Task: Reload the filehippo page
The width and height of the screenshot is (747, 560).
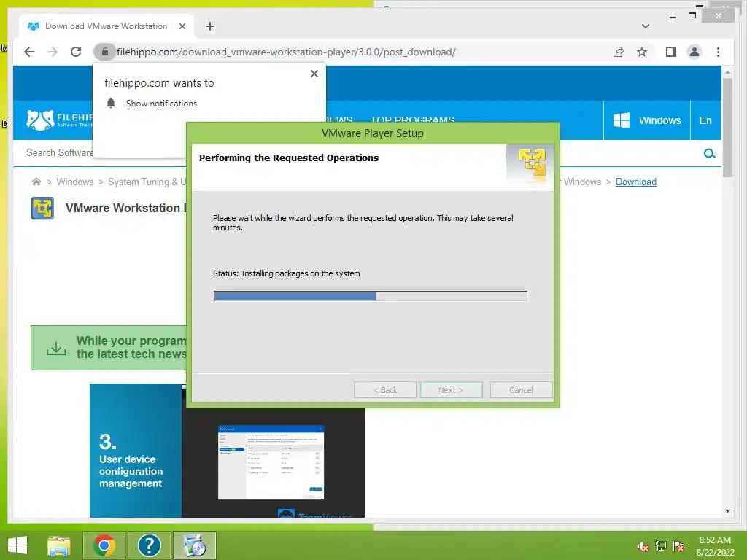Action: click(76, 52)
